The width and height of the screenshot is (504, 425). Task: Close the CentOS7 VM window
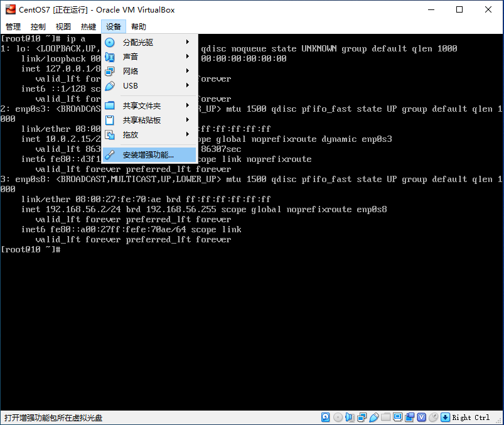tap(488, 9)
